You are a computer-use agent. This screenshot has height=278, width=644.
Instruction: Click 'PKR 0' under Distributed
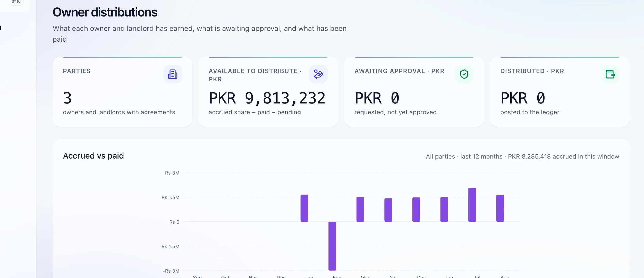523,98
